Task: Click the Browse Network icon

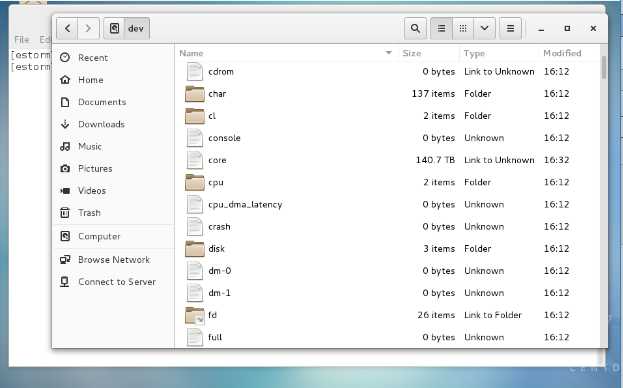Action: [x=65, y=260]
